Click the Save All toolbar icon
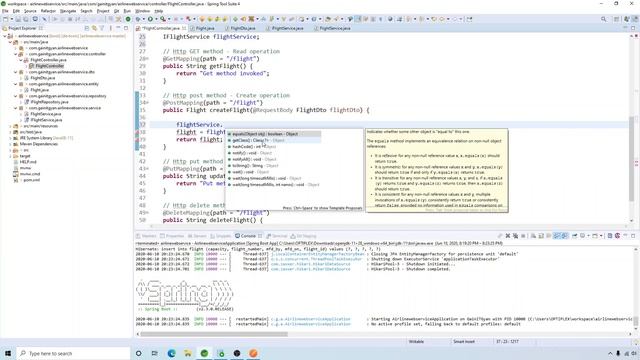Image resolution: width=640 pixels, height=360 pixels. 25,19
